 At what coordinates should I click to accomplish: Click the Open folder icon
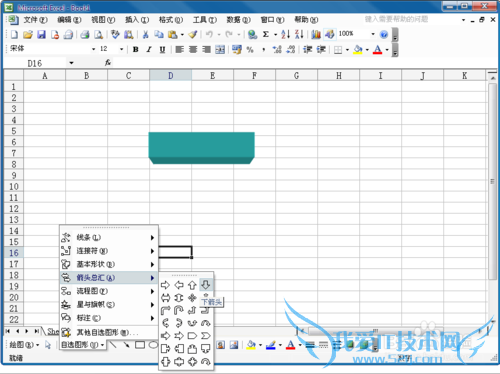pyautogui.click(x=28, y=34)
